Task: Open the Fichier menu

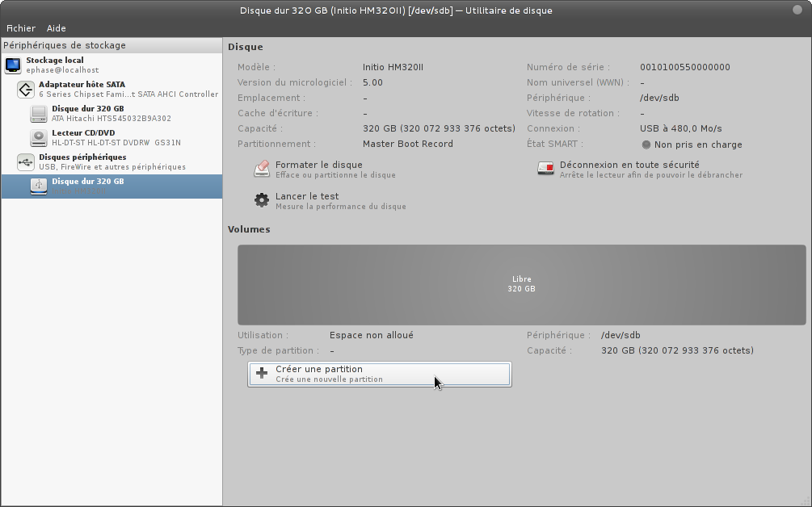Action: (21, 28)
